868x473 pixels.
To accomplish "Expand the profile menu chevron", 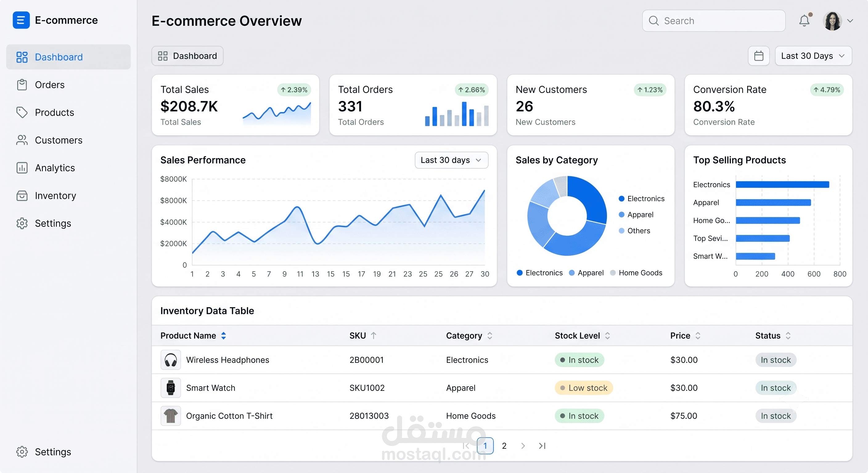I will coord(850,21).
